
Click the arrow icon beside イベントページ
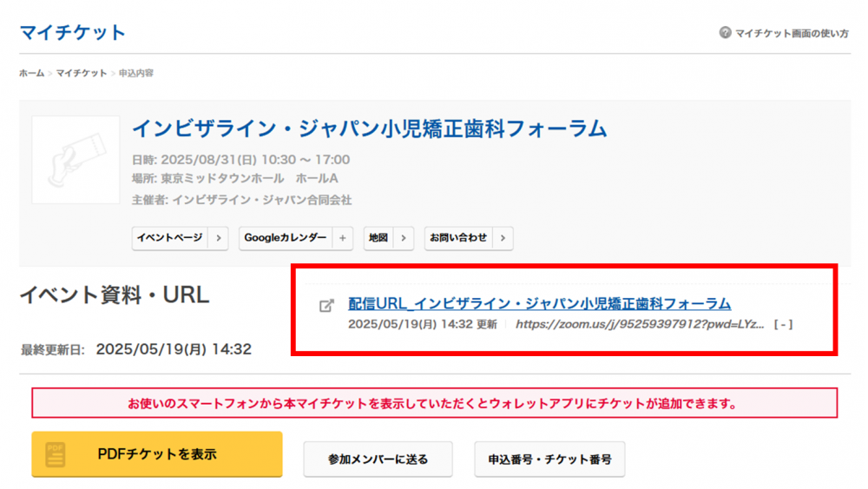(218, 238)
